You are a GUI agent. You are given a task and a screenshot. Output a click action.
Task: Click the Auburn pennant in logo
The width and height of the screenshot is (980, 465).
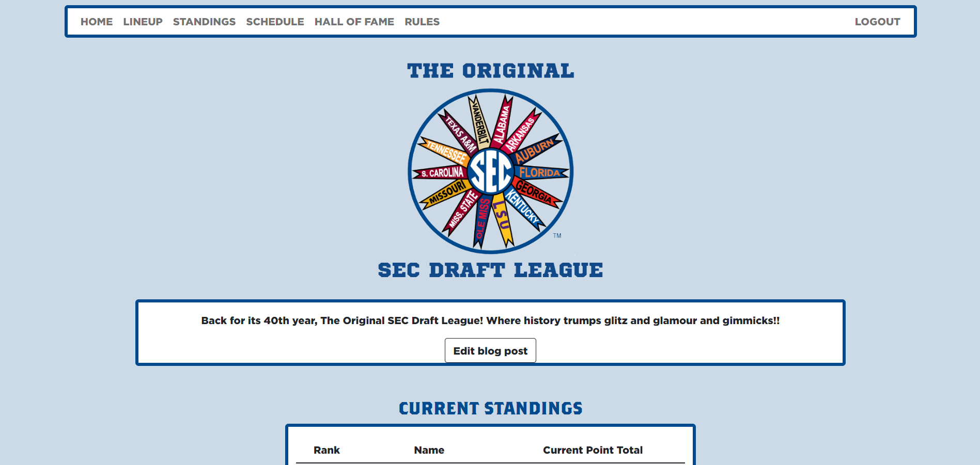click(x=535, y=150)
